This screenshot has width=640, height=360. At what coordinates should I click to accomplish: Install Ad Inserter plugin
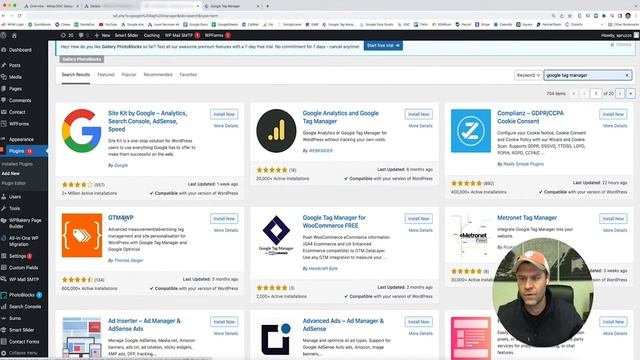(x=224, y=322)
